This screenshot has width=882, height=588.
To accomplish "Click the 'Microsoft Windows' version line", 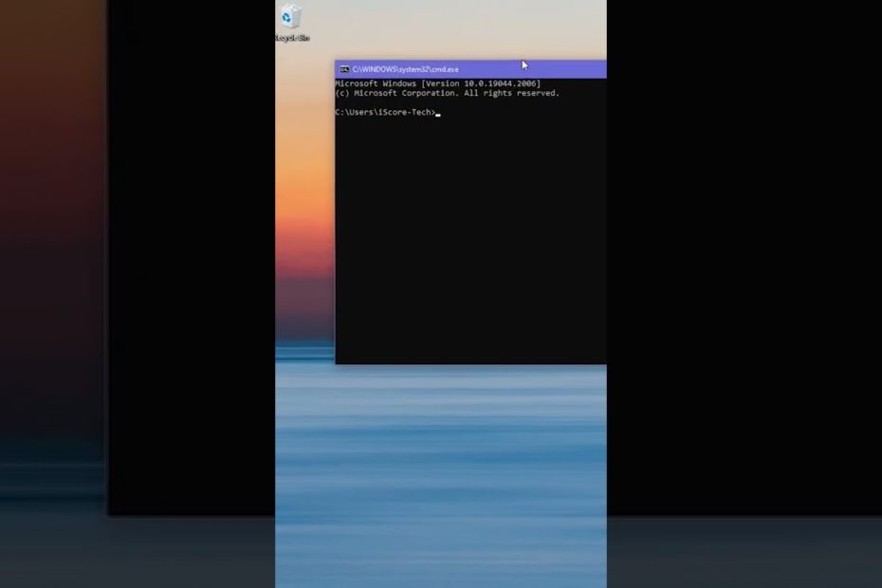I will tap(377, 84).
